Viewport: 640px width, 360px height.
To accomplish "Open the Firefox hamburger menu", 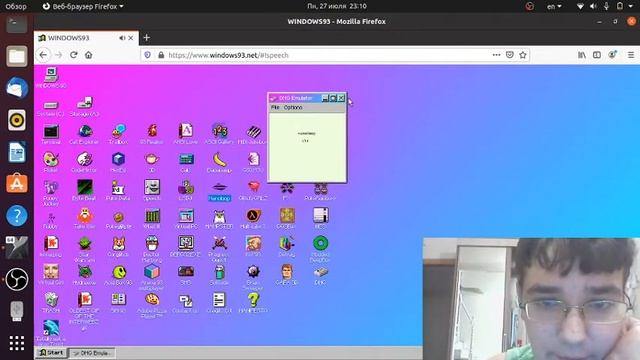I will coord(631,55).
